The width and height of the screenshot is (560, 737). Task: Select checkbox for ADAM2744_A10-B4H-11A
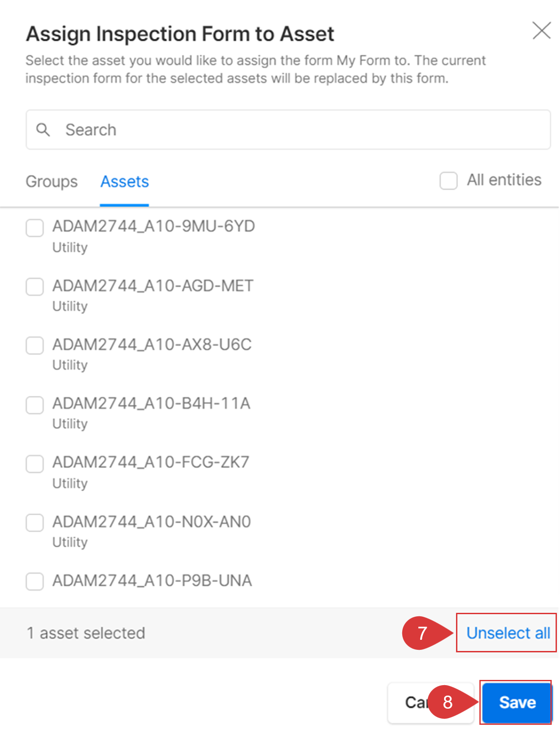(34, 404)
